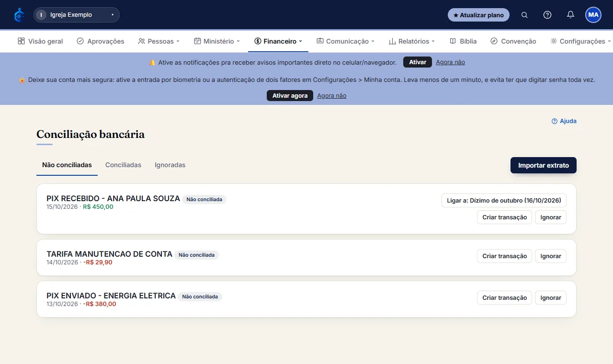Create transaction for PIX RECEBIDO Ana Paula
This screenshot has height=364, width=613.
pos(504,217)
